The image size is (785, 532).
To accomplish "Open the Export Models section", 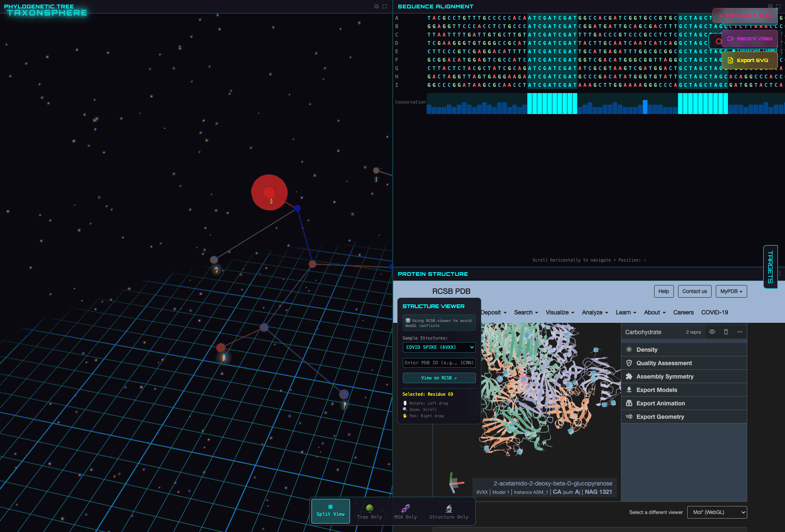I will tap(684, 390).
